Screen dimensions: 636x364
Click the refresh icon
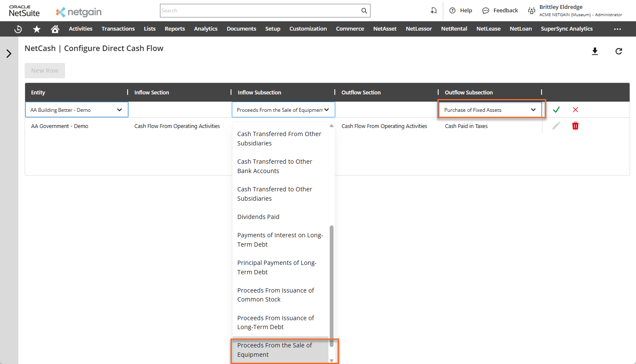tap(619, 51)
